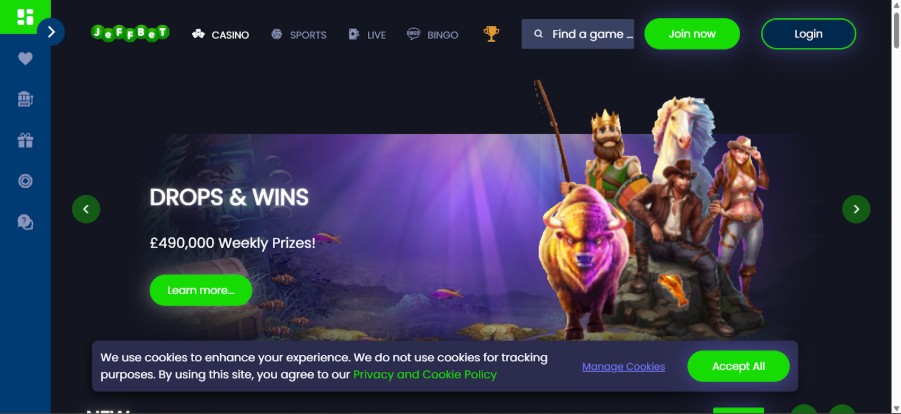The image size is (901, 414).
Task: Click the gold trophy icon
Action: pos(491,34)
